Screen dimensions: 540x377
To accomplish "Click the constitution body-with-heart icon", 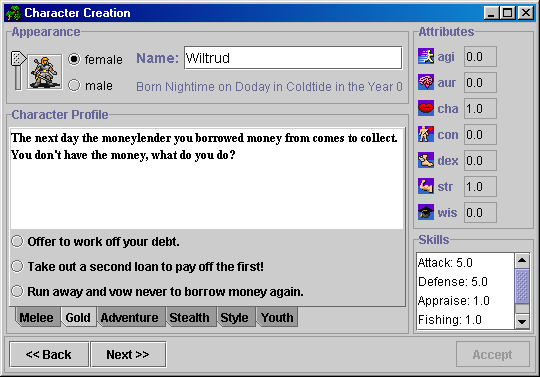I will click(426, 134).
